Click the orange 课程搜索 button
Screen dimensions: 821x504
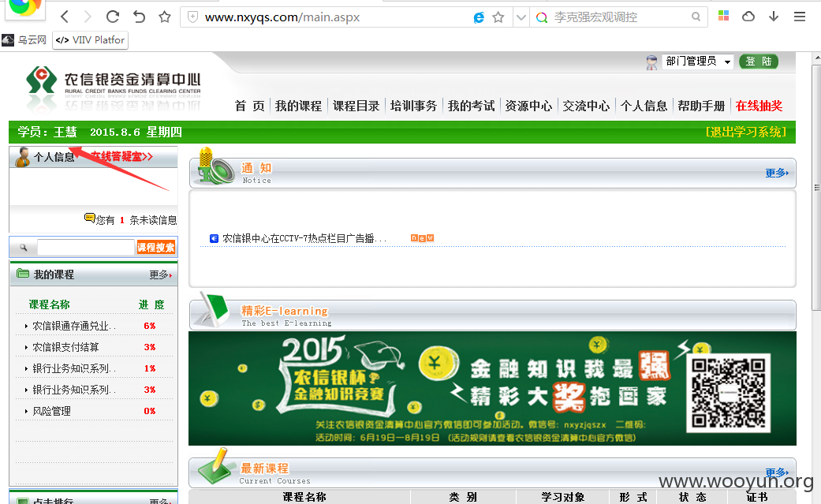click(156, 248)
